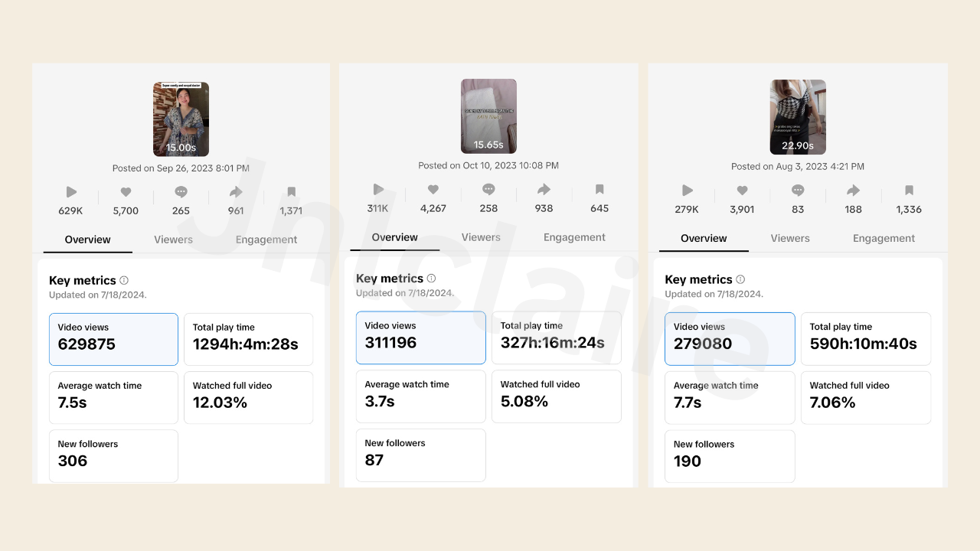Screen dimensions: 980x551
Task: Open the 22.90s video thumbnail
Action: coord(798,116)
